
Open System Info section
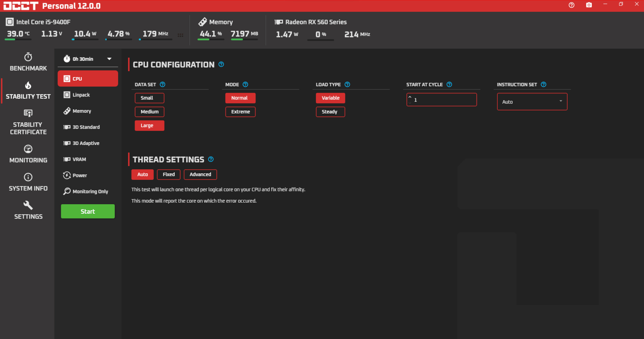pyautogui.click(x=28, y=182)
